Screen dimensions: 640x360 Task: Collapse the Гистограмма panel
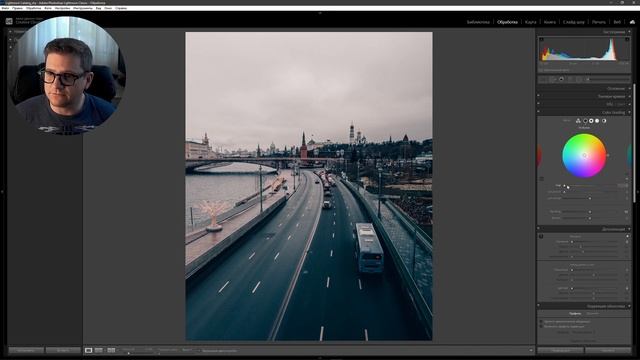coord(629,32)
